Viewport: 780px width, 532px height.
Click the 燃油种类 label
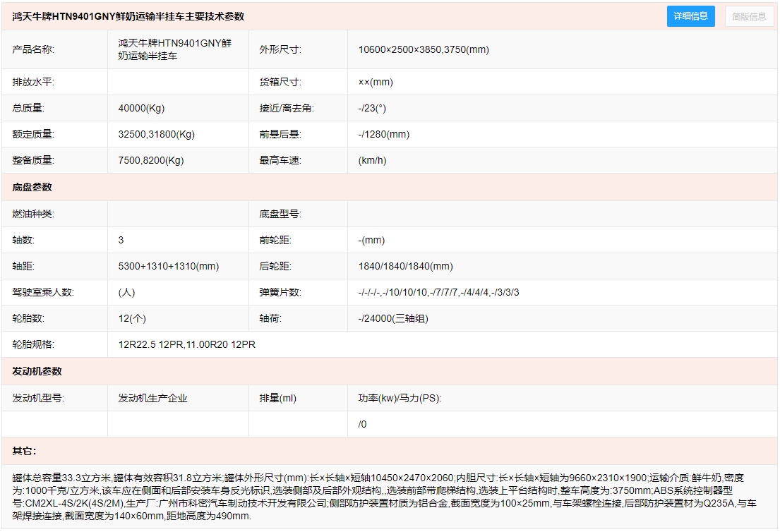click(33, 214)
